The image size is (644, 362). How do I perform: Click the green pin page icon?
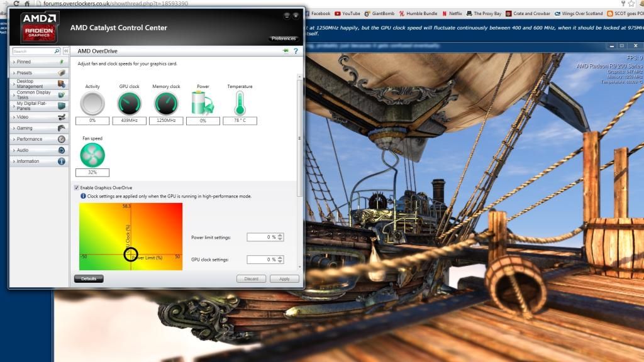point(286,51)
